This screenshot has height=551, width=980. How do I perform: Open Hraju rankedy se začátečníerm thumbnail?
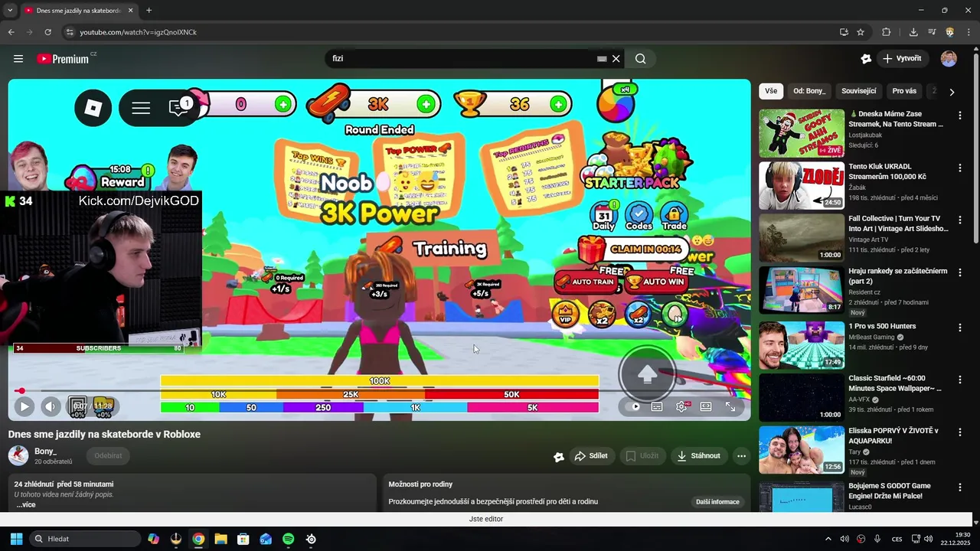click(x=802, y=290)
